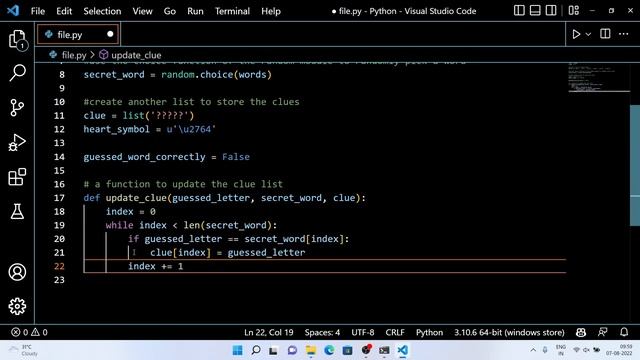640x360 pixels.
Task: Open Chat app from taskbar
Action: point(292,350)
